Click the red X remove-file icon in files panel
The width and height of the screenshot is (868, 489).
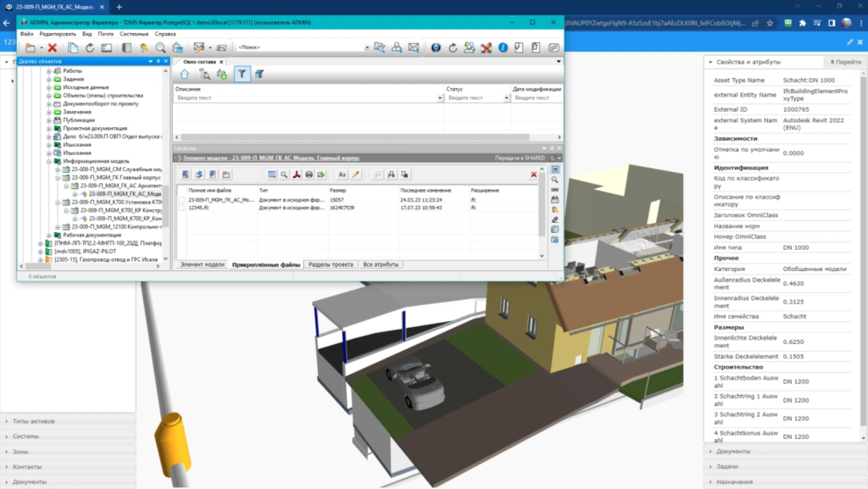click(533, 175)
